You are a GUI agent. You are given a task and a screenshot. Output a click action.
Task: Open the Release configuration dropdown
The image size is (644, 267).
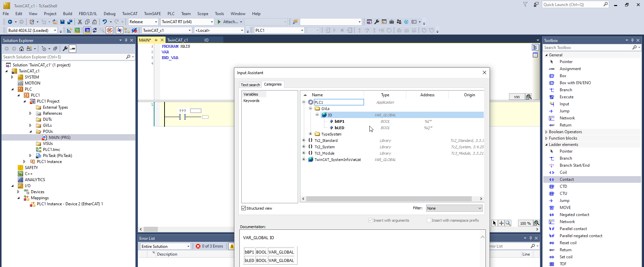[x=143, y=22]
